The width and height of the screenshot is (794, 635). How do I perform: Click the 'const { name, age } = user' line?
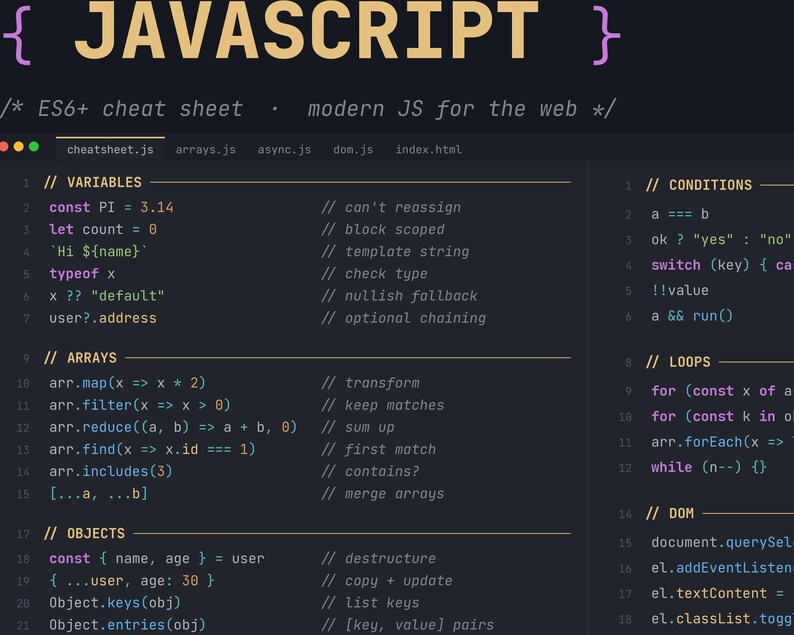156,559
